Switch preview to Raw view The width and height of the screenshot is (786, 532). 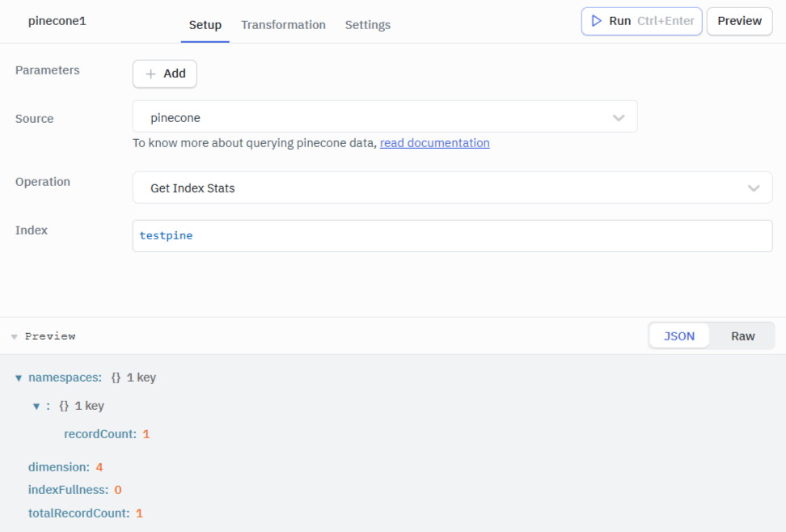coord(742,336)
